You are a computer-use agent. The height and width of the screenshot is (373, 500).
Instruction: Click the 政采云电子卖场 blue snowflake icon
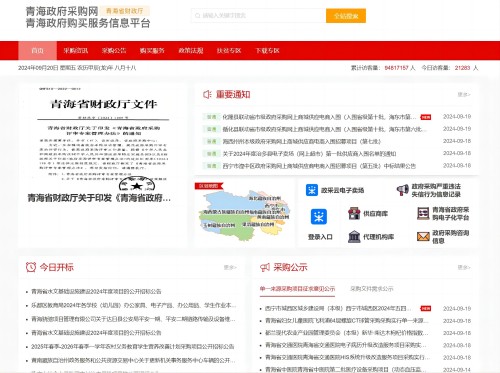pos(312,190)
